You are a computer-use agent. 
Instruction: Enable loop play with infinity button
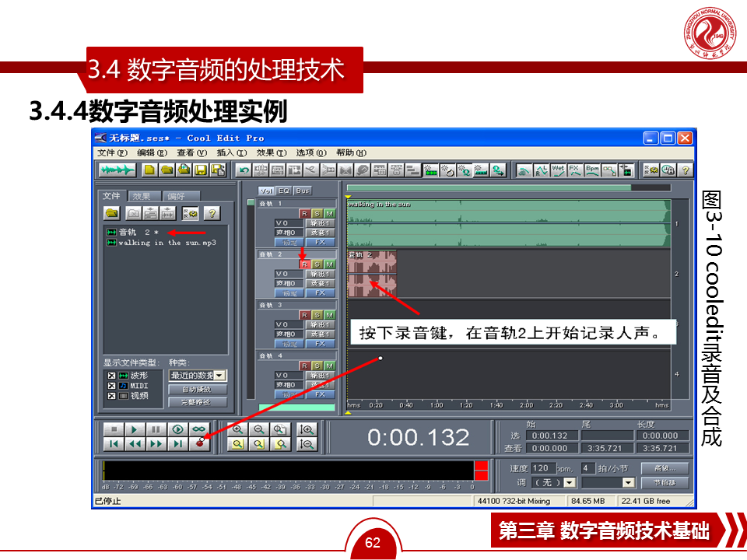(x=198, y=429)
